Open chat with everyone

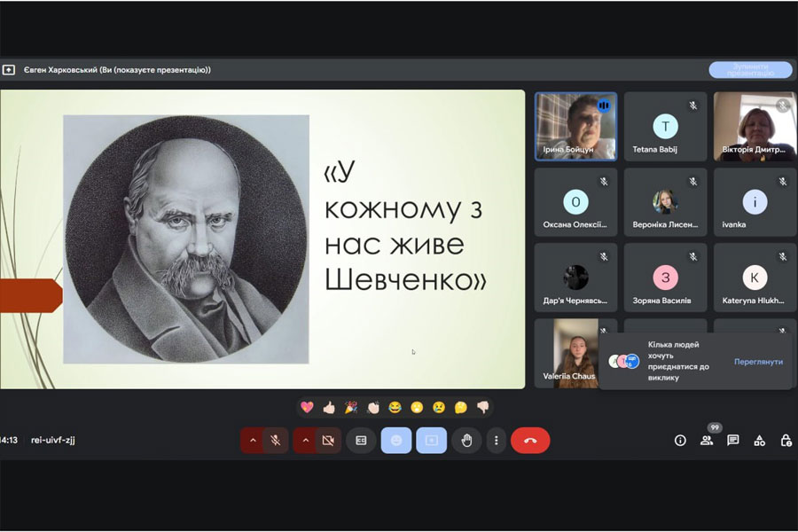click(x=733, y=441)
